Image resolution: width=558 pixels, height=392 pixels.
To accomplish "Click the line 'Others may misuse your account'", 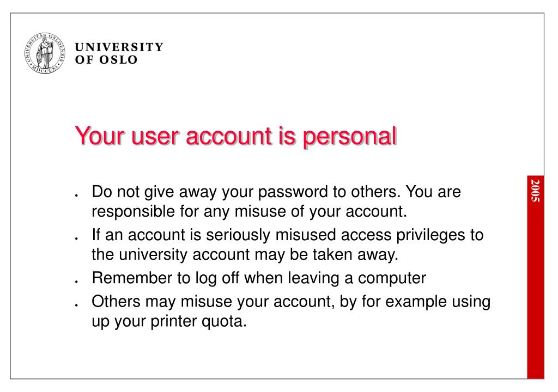I will point(291,302).
